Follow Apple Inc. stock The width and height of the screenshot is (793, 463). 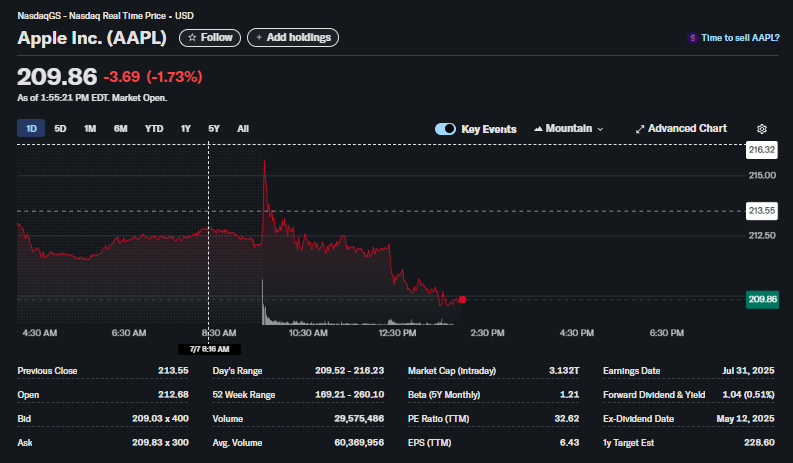click(210, 37)
